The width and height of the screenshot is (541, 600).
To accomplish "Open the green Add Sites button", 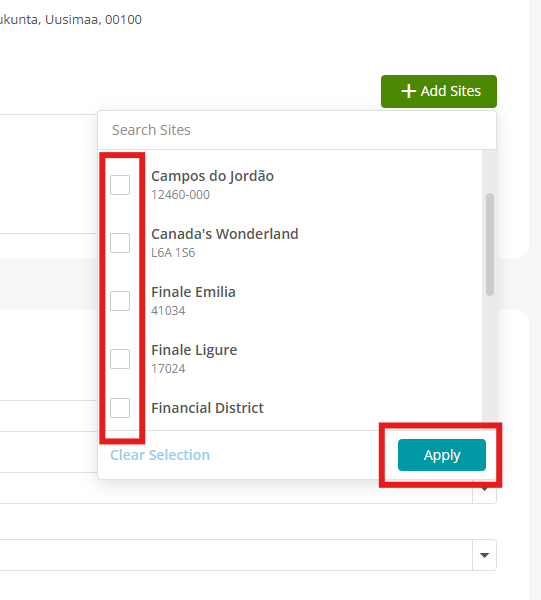I will pyautogui.click(x=439, y=91).
